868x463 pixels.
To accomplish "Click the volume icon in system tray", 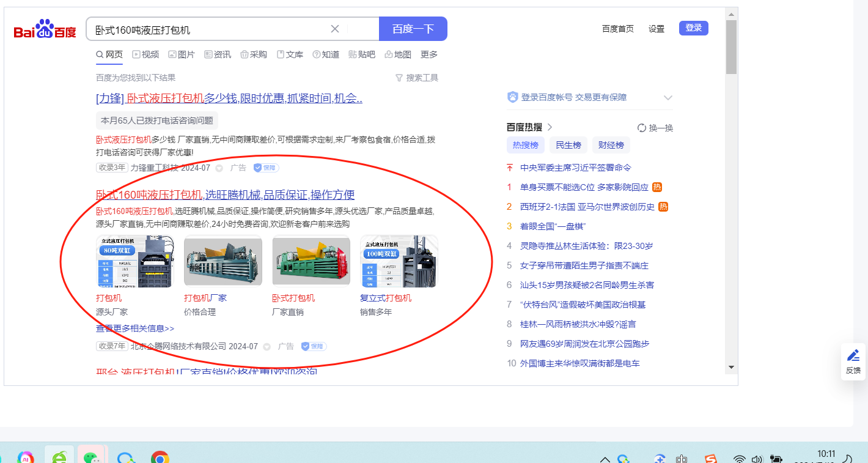I will (757, 459).
